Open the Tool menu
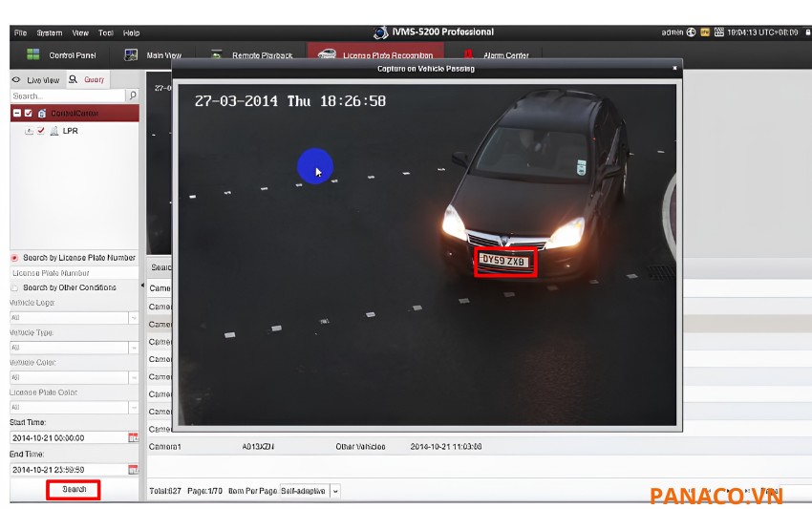This screenshot has height=509, width=812. [106, 32]
